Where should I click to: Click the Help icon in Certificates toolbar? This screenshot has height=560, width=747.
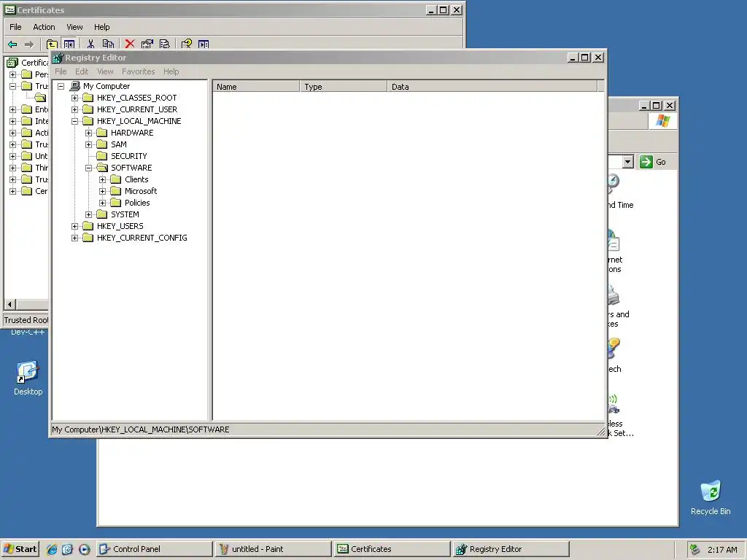click(186, 44)
